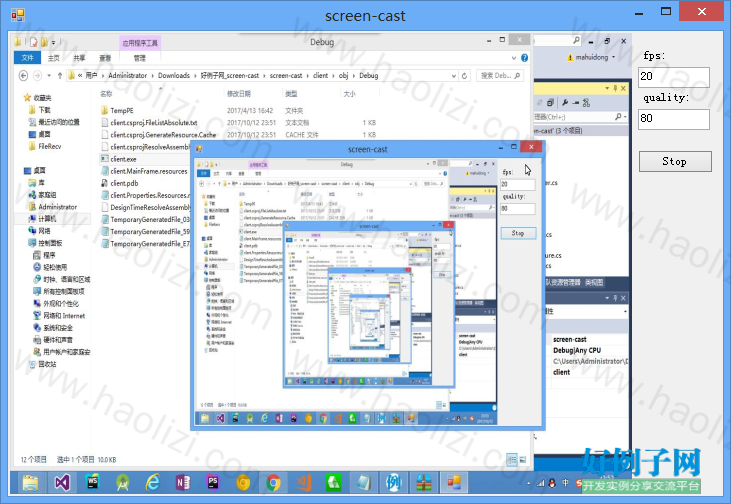Viewport: 731px width, 504px height.
Task: Open the Explorer help question-mark icon
Action: pyautogui.click(x=524, y=58)
